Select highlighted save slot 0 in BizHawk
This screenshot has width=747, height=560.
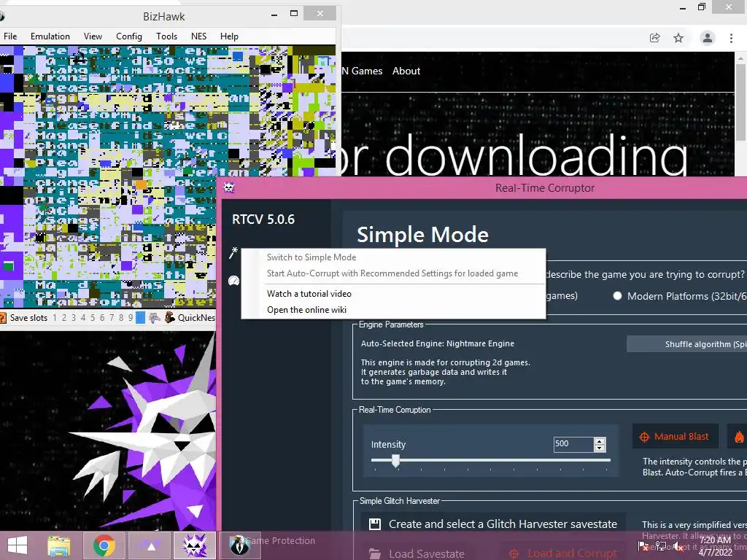pyautogui.click(x=140, y=318)
